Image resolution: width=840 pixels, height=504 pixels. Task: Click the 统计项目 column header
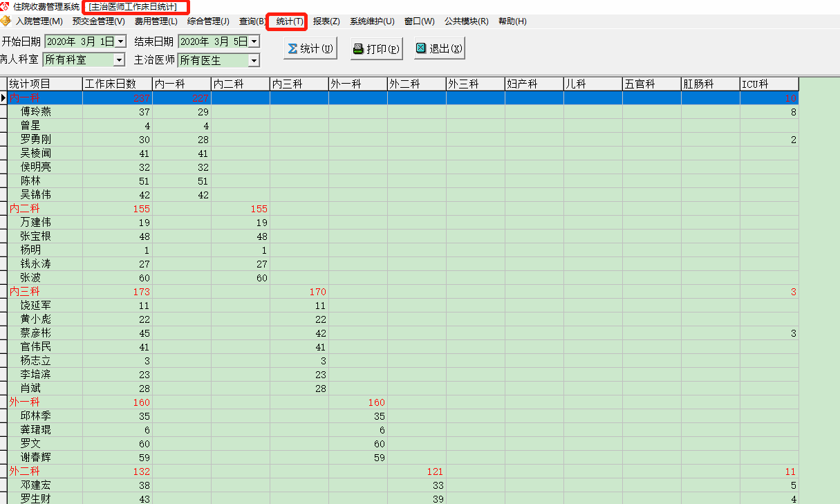tap(45, 84)
